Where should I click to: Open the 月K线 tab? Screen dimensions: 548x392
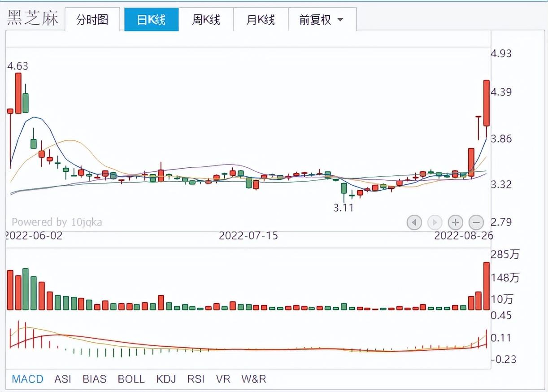click(261, 20)
